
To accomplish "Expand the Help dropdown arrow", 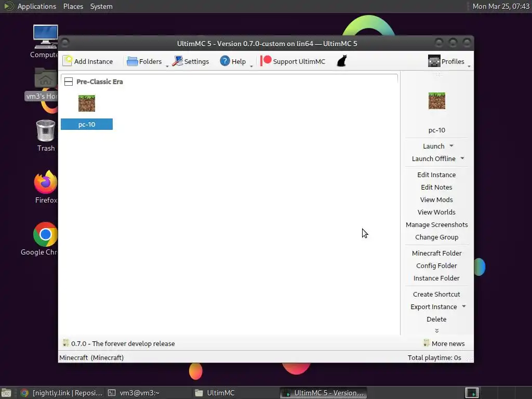I will [x=251, y=65].
